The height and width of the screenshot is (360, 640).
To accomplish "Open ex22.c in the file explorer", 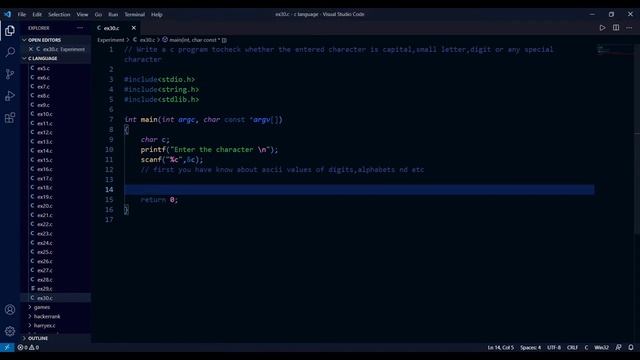I will [x=44, y=224].
